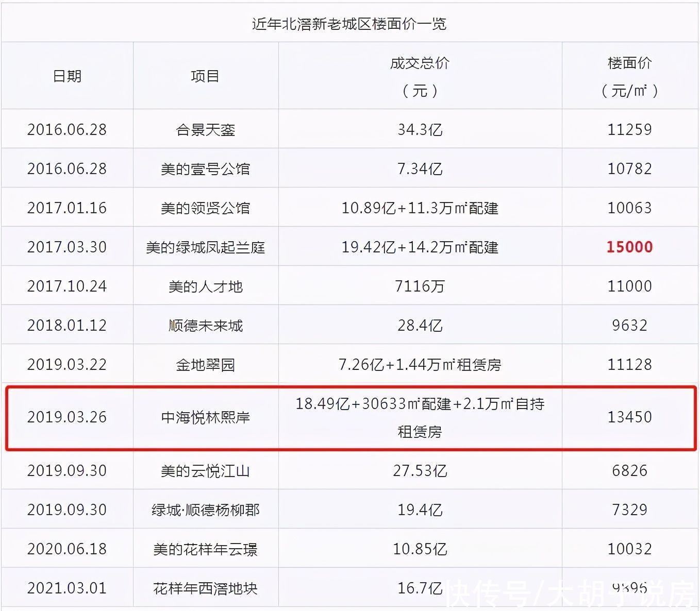Select the 日期 column header

point(67,76)
